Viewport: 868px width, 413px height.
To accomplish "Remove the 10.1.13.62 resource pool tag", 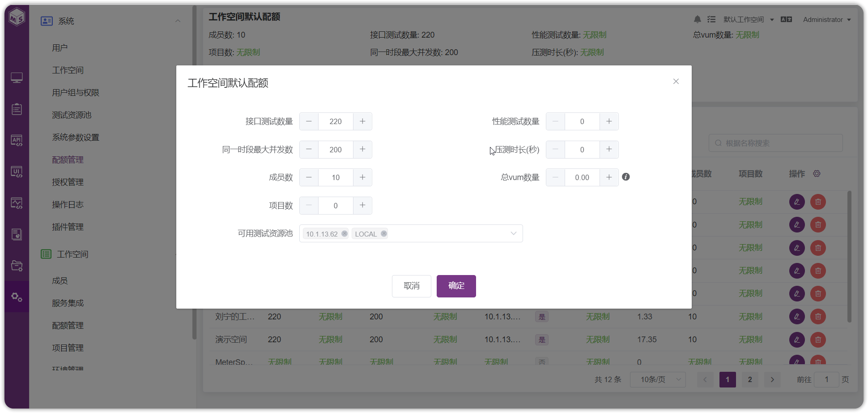I will (x=344, y=233).
